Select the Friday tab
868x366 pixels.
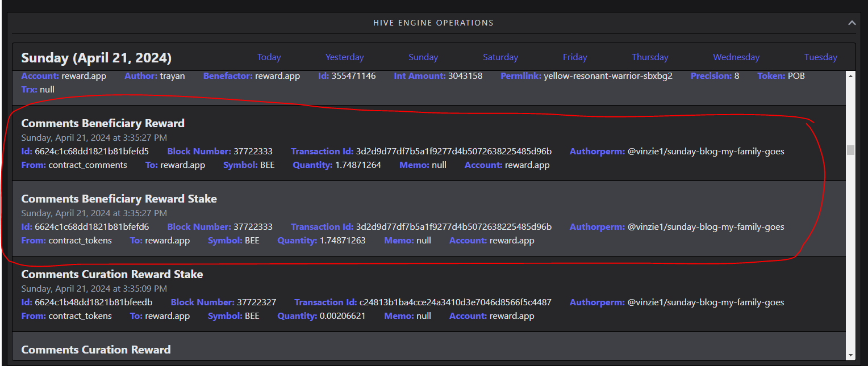[574, 57]
